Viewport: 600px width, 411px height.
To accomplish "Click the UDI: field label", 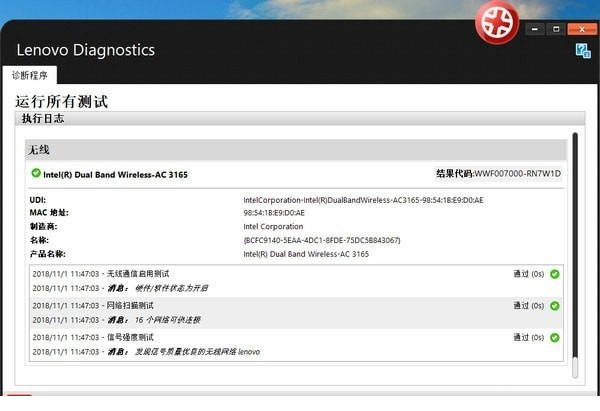I will point(38,200).
